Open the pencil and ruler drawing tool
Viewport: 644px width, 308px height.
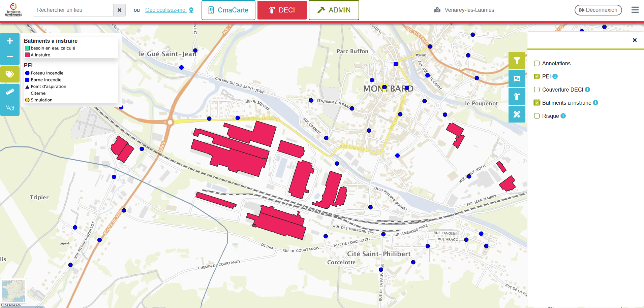[517, 114]
